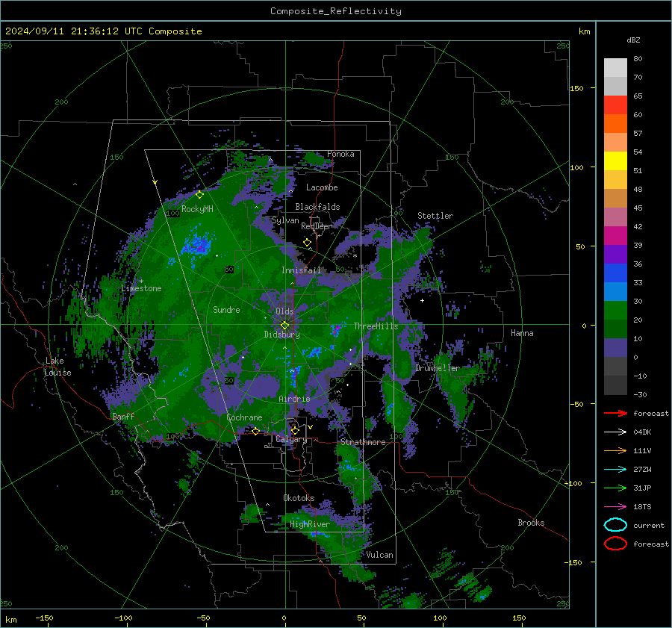The height and width of the screenshot is (628, 672).
Task: Click the Brooks city label
Action: tap(531, 523)
